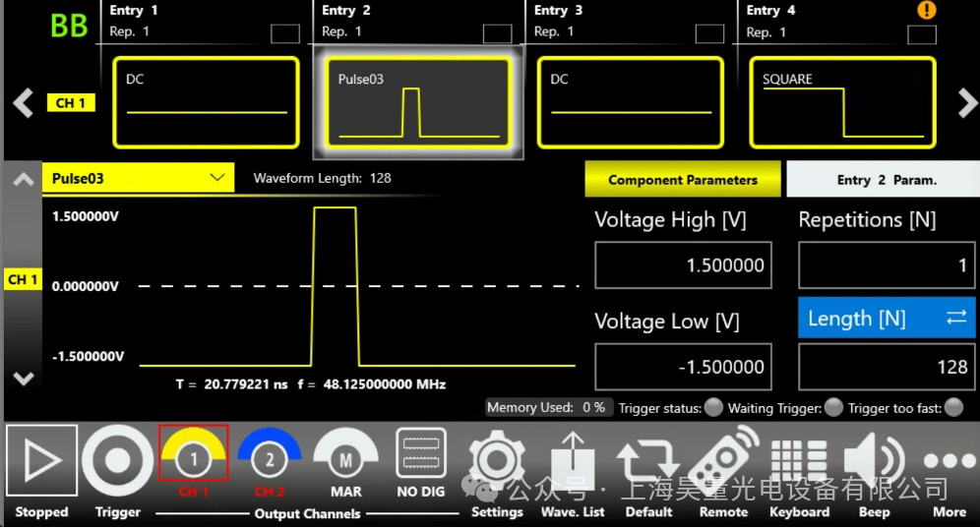Click the 0.000000V axis label
980x528 pixels.
[x=85, y=286]
